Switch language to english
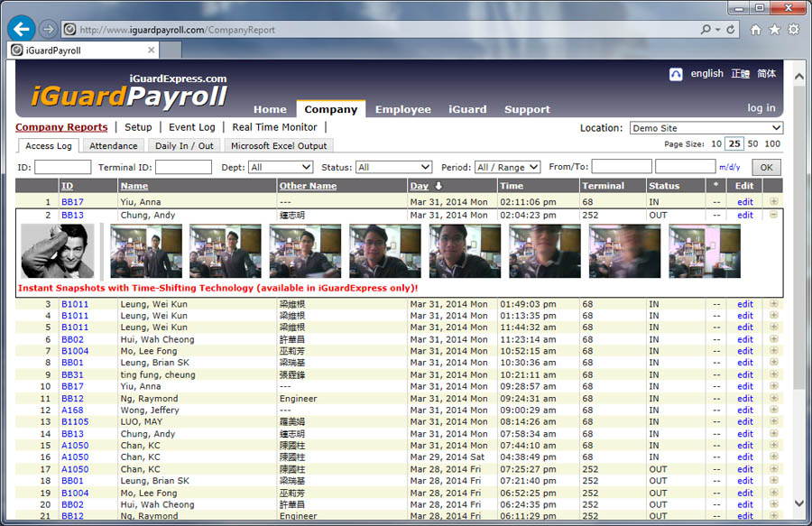This screenshot has height=526, width=812. point(706,73)
